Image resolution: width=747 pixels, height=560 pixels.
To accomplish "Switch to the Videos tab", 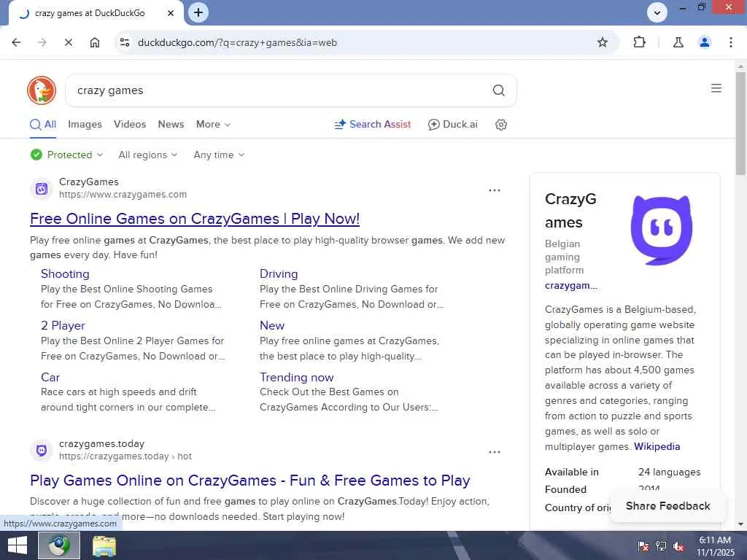I will (x=130, y=124).
